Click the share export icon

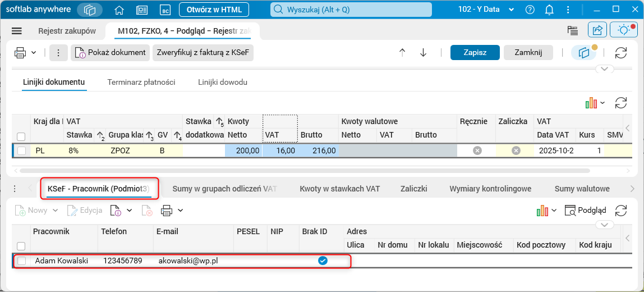597,30
